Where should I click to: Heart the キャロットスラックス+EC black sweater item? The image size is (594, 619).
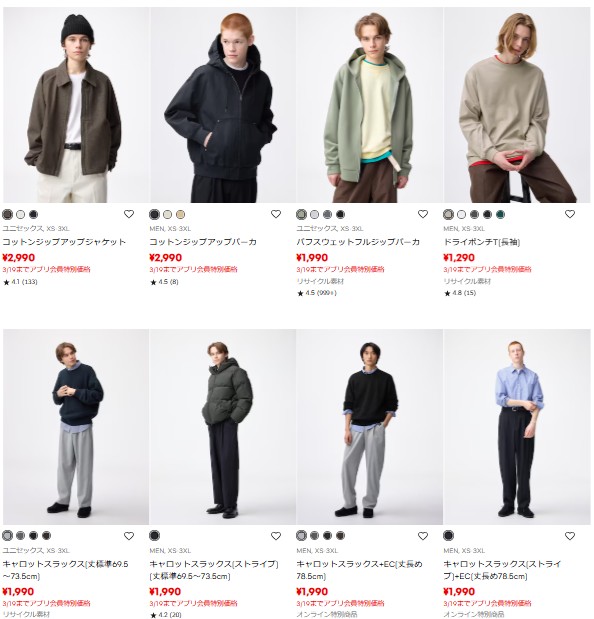423,536
